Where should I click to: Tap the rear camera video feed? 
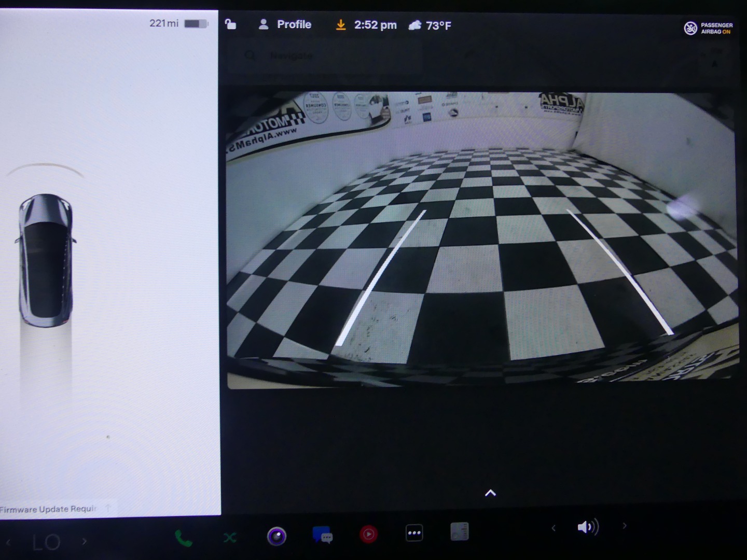pos(481,239)
